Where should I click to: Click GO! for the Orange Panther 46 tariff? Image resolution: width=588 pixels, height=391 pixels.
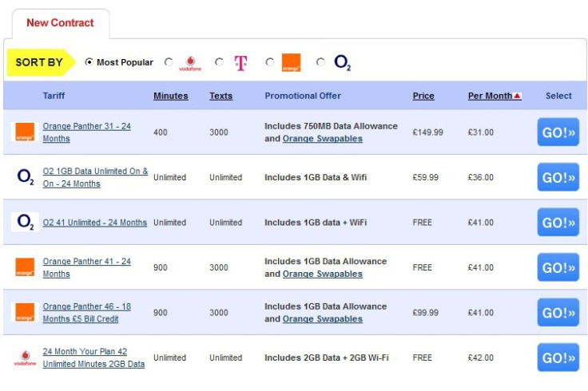pos(558,312)
